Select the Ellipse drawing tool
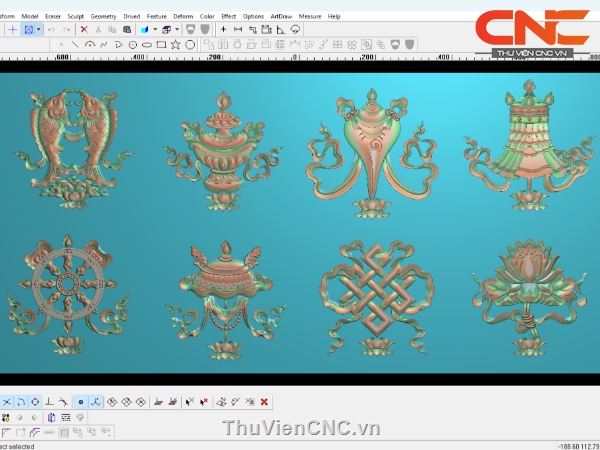Screen dimensions: 600x450 (x=147, y=45)
